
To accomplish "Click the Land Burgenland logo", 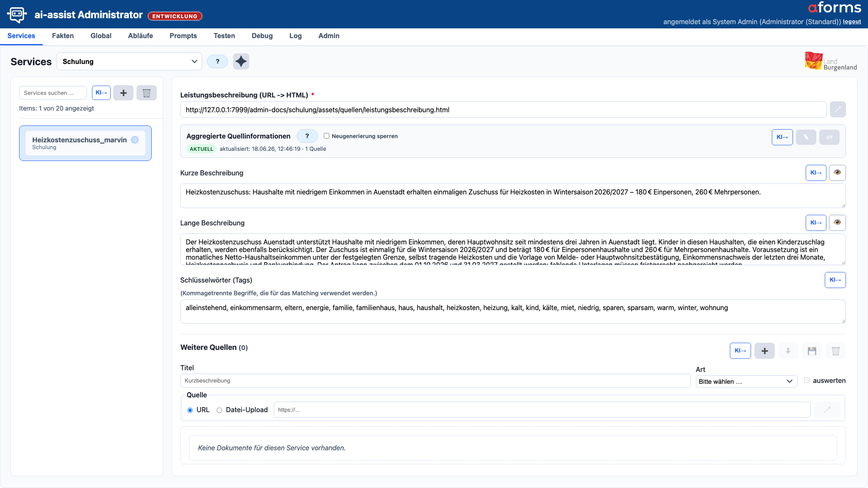I will (x=831, y=61).
